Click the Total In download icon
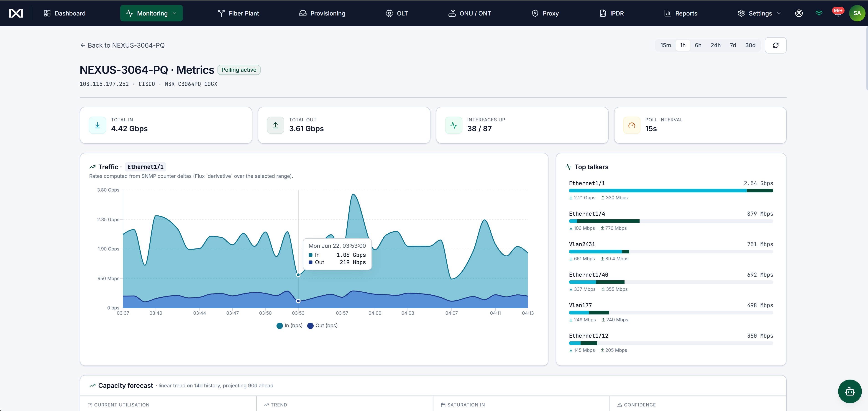This screenshot has width=868, height=411. click(x=97, y=125)
